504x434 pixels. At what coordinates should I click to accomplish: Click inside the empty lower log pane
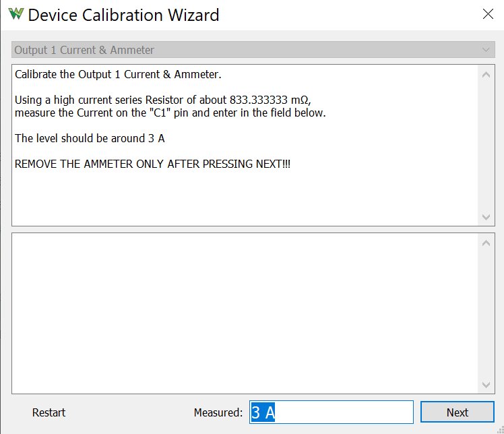tap(245, 313)
